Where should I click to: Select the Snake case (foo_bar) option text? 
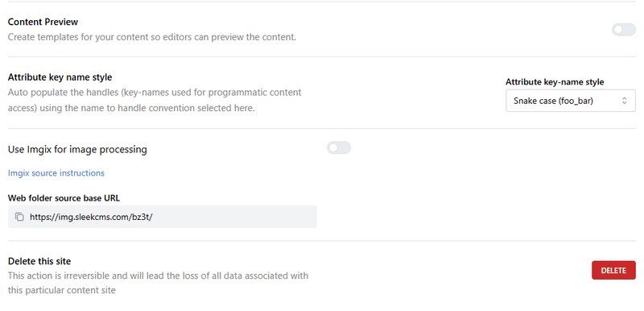[553, 101]
